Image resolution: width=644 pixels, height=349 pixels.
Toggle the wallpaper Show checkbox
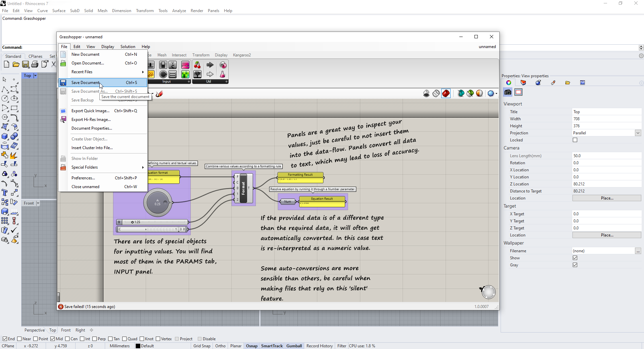click(575, 258)
